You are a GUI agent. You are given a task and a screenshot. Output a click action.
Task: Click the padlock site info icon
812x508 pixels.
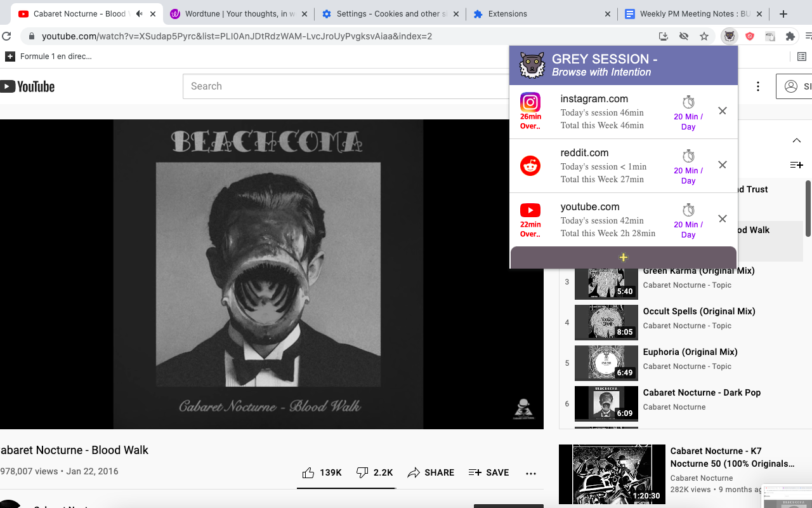coord(31,36)
